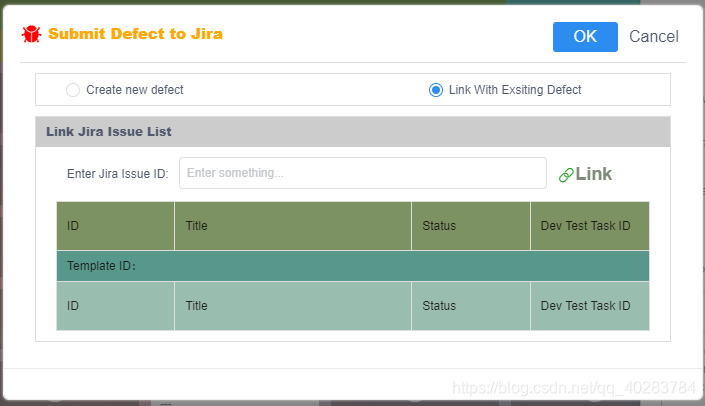Viewport: 705px width, 406px height.
Task: Confirm with the OK button
Action: pos(585,37)
